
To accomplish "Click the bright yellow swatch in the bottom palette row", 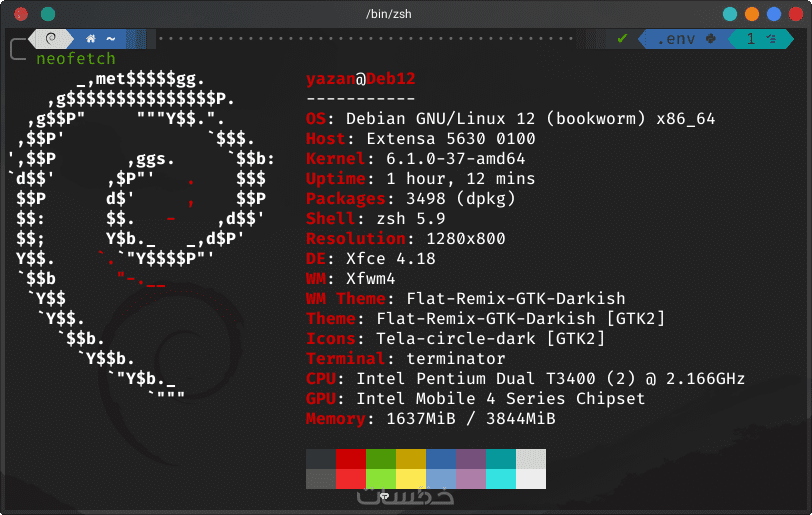I will (x=411, y=479).
